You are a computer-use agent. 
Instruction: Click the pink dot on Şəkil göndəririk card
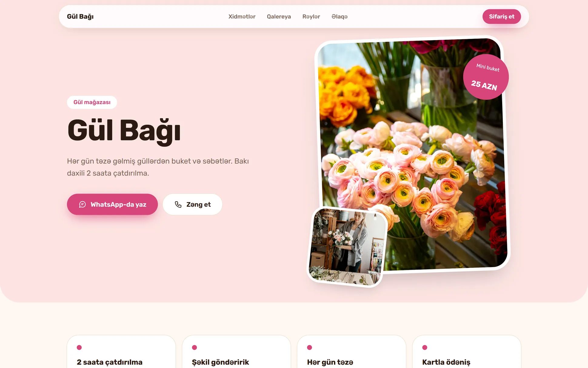click(195, 347)
